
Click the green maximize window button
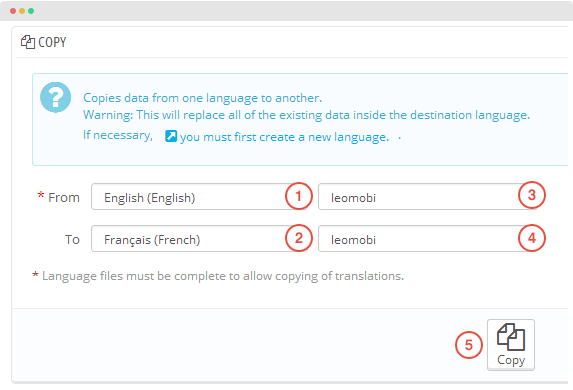click(31, 11)
